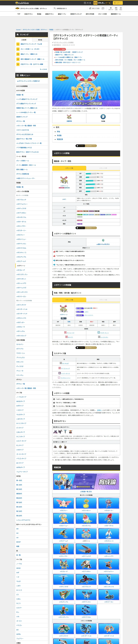Open 最強パーティ in the navigation bar
Viewport: 138px width, 644px height.
coord(62,14)
